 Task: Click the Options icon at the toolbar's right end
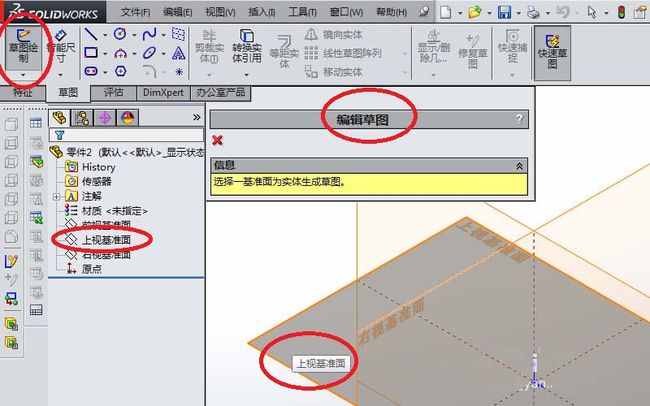tap(642, 12)
